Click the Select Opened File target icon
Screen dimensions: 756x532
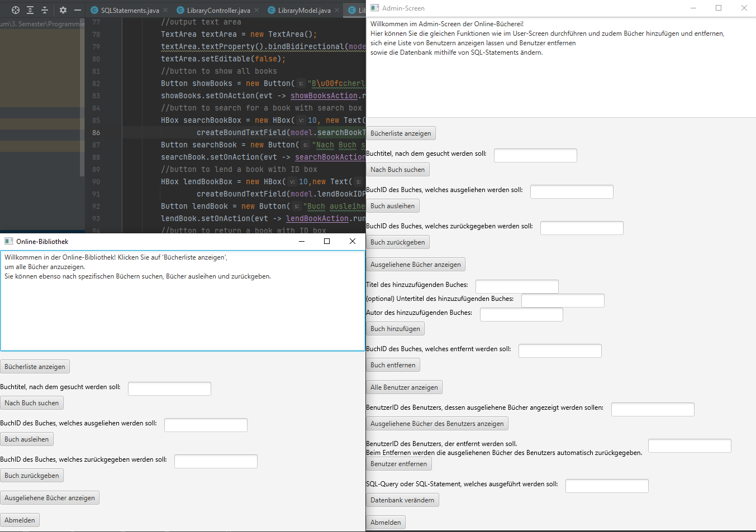coord(16,10)
